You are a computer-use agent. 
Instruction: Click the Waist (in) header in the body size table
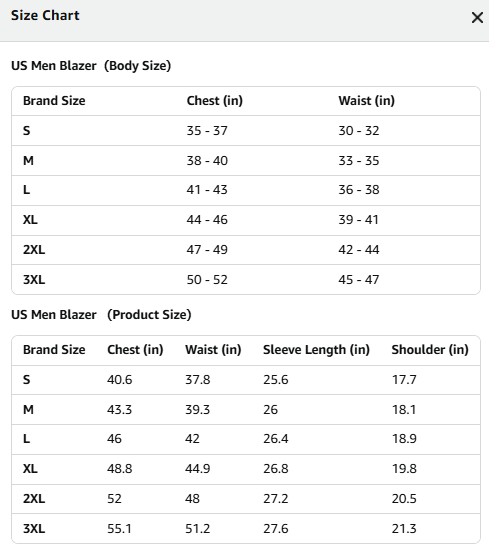pos(366,101)
